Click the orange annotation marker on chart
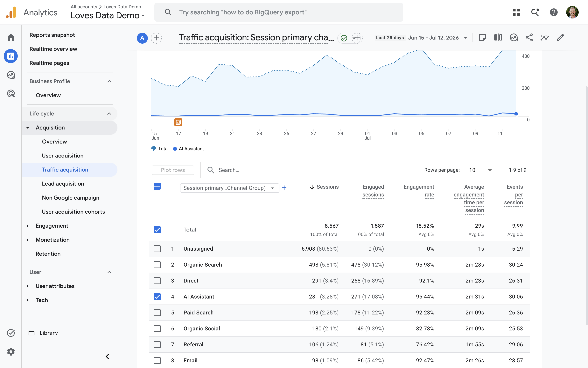Viewport: 588px width, 368px height. click(x=178, y=122)
